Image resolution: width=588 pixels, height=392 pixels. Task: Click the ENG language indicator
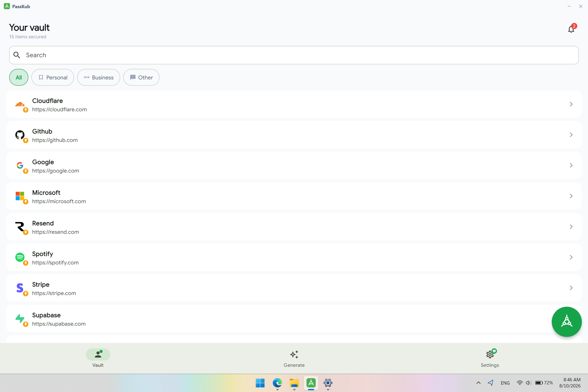pyautogui.click(x=505, y=383)
